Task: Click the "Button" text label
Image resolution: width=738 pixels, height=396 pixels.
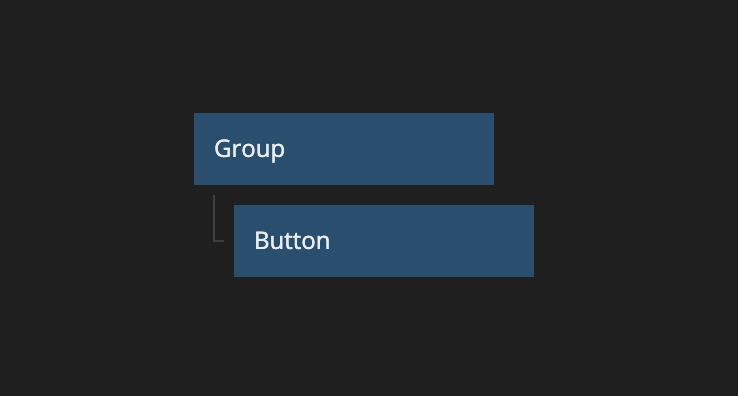Action: coord(292,241)
